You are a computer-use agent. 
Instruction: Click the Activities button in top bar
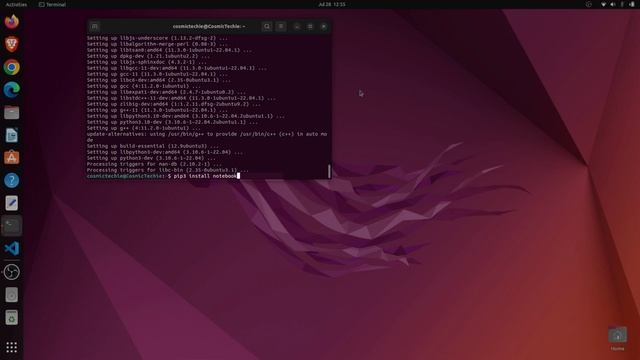[x=16, y=4]
